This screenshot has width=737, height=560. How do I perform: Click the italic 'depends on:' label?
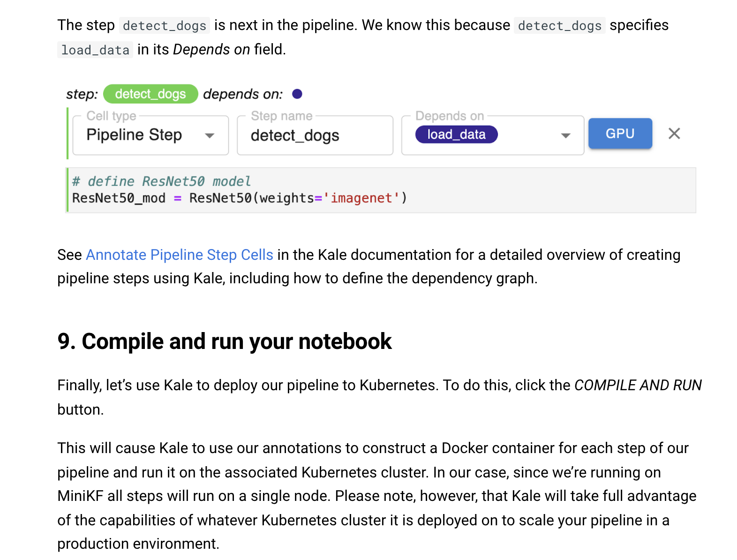243,94
